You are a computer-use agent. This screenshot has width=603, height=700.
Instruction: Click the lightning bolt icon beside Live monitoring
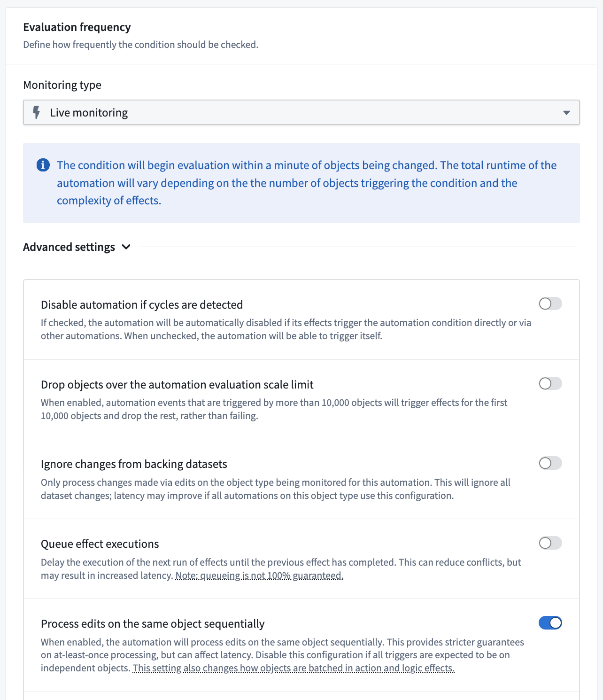[x=37, y=112]
